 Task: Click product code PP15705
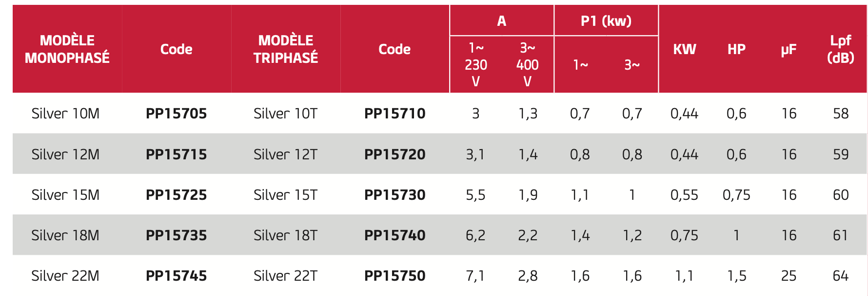(177, 114)
